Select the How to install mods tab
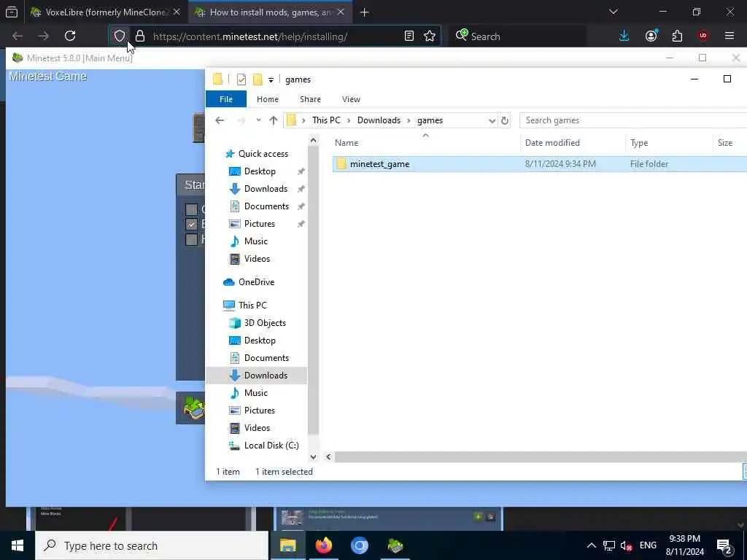 point(270,12)
